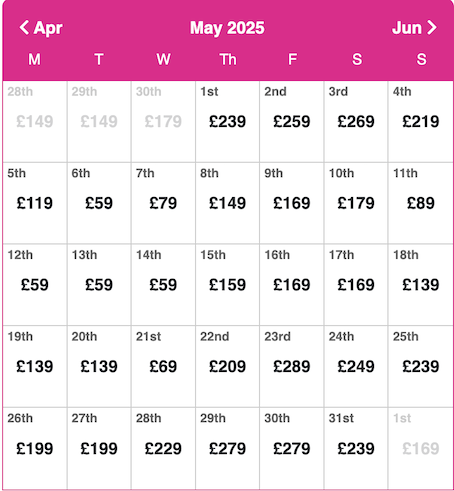The width and height of the screenshot is (454, 491).
Task: Choose May 14th at £59
Action: [163, 285]
